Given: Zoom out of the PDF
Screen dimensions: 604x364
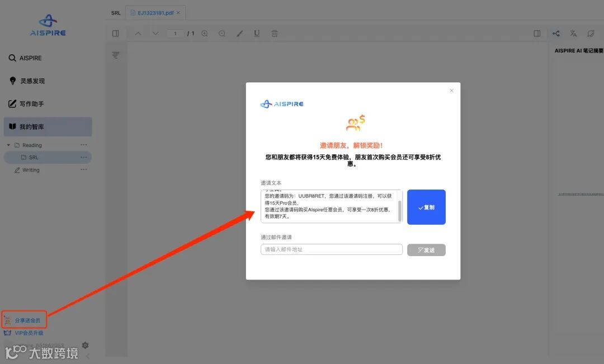Looking at the screenshot, I should click(x=222, y=34).
